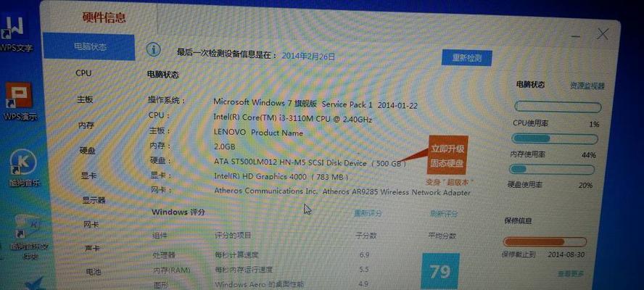Click the CPU使用率 progress bar
This screenshot has height=290, width=644.
558,107
